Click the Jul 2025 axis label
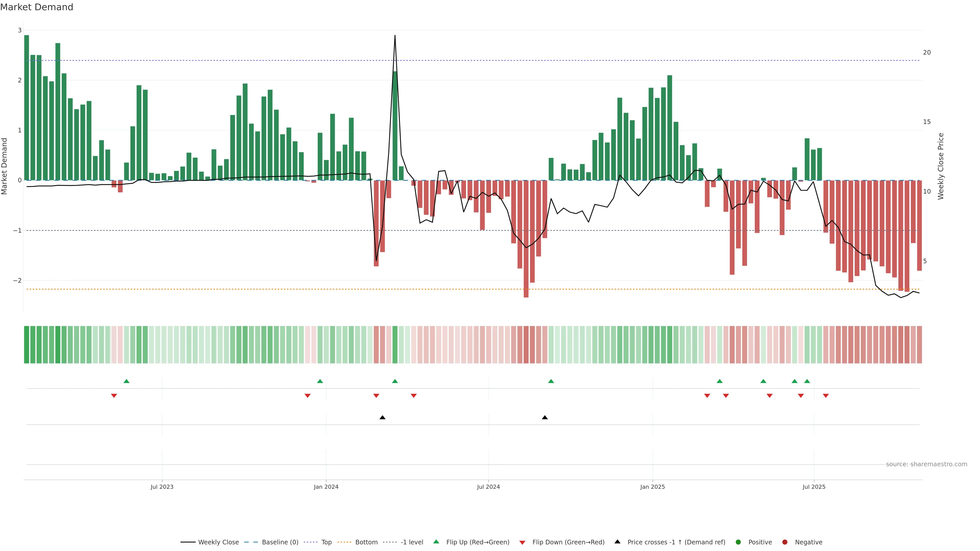Image resolution: width=980 pixels, height=551 pixels. click(x=814, y=487)
